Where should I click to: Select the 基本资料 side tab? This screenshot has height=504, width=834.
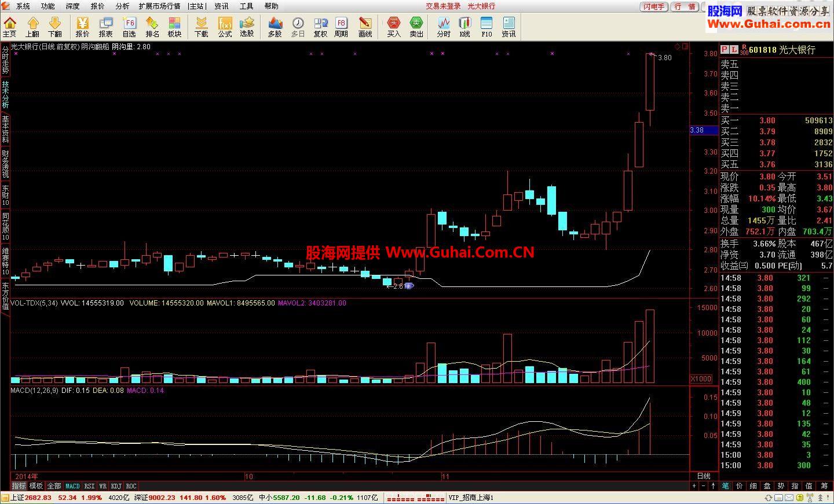pos(5,129)
